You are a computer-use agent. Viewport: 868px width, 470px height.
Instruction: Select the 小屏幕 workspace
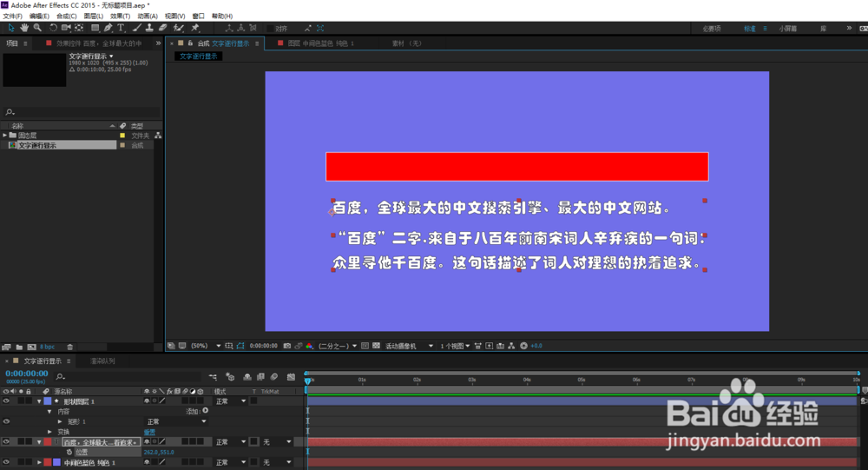tap(788, 29)
